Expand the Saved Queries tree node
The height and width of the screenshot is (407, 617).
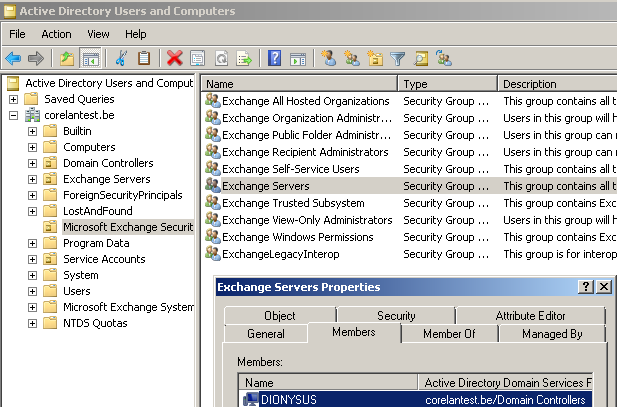point(13,99)
